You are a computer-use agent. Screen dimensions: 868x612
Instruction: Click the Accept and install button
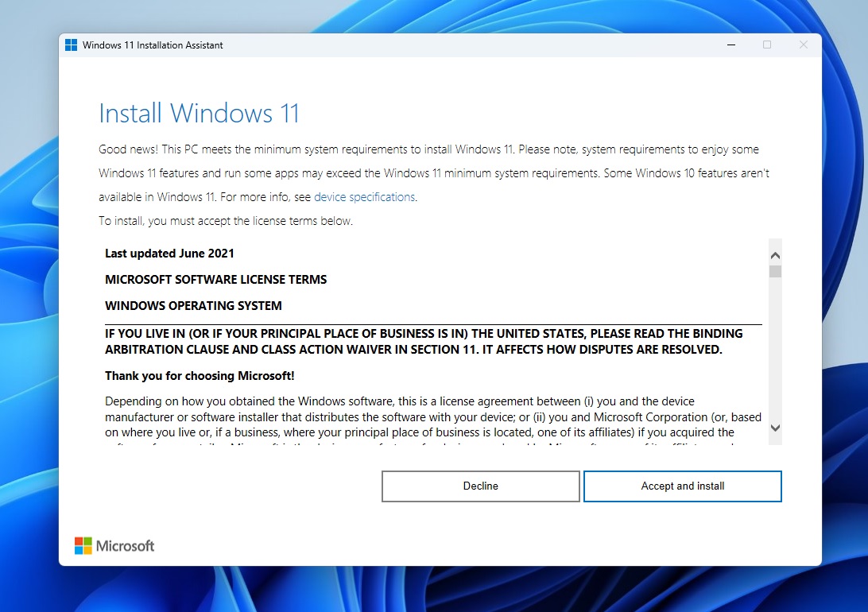coord(682,486)
